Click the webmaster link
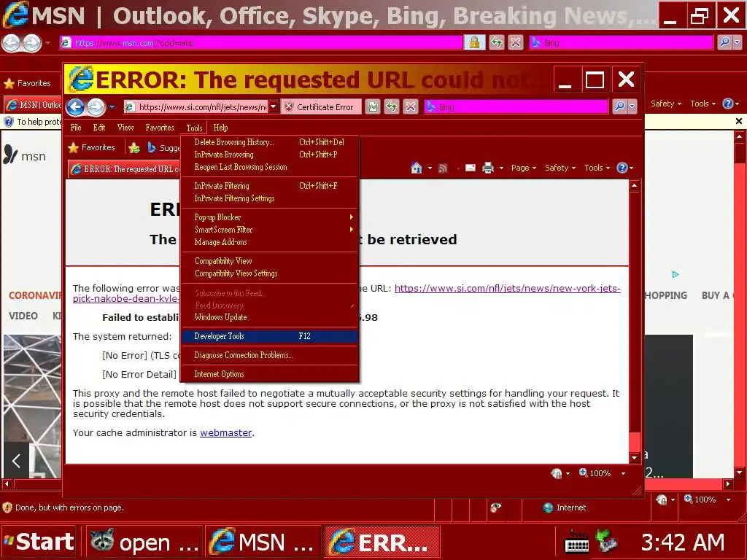This screenshot has width=747, height=560. [x=226, y=433]
